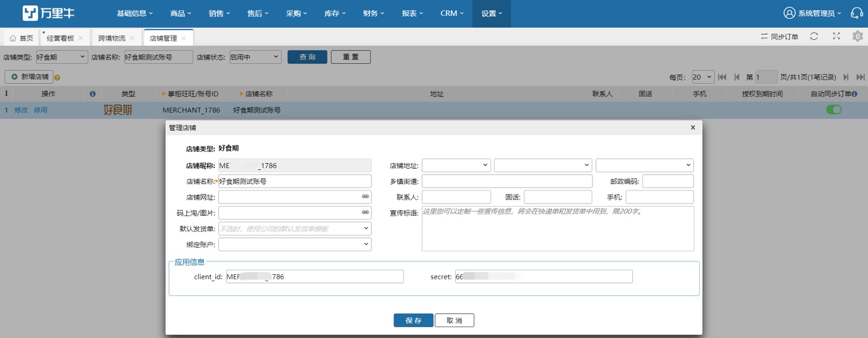
Task: Open the 商品 menu
Action: (181, 13)
